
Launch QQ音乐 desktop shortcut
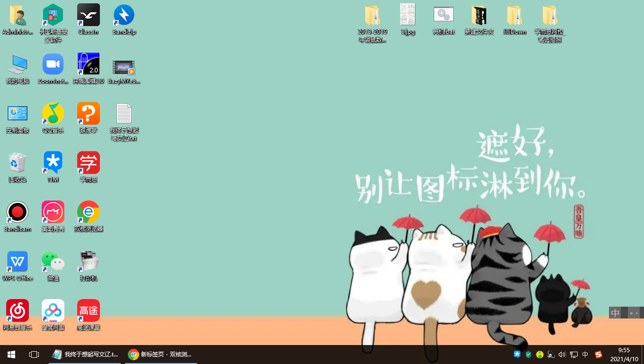point(53,118)
